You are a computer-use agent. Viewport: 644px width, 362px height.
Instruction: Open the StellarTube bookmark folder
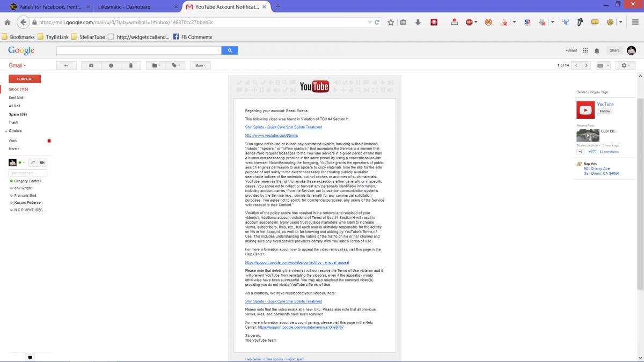pos(87,37)
